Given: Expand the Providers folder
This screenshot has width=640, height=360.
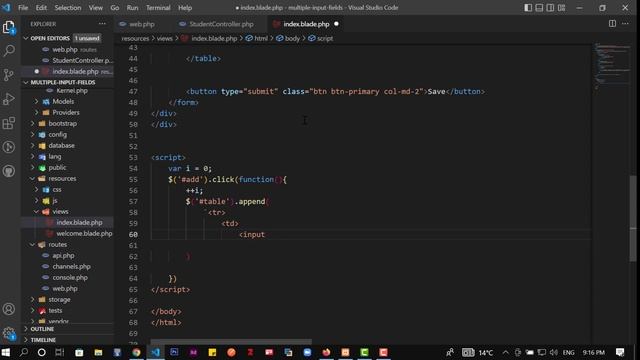Looking at the screenshot, I should (x=65, y=112).
